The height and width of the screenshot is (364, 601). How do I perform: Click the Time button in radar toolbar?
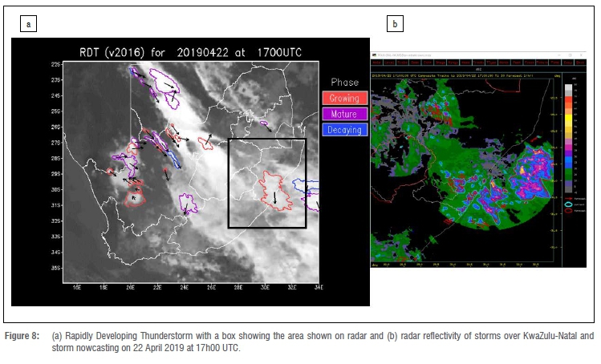coord(554,62)
